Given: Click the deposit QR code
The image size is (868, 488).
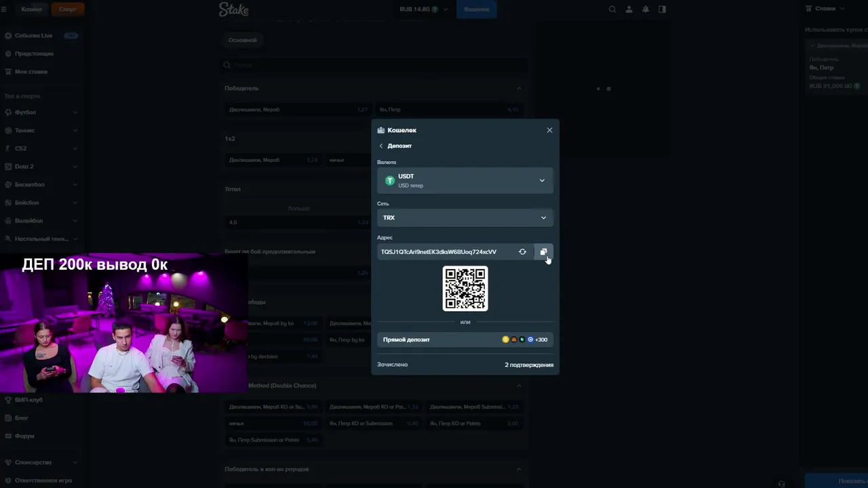Looking at the screenshot, I should click(465, 289).
